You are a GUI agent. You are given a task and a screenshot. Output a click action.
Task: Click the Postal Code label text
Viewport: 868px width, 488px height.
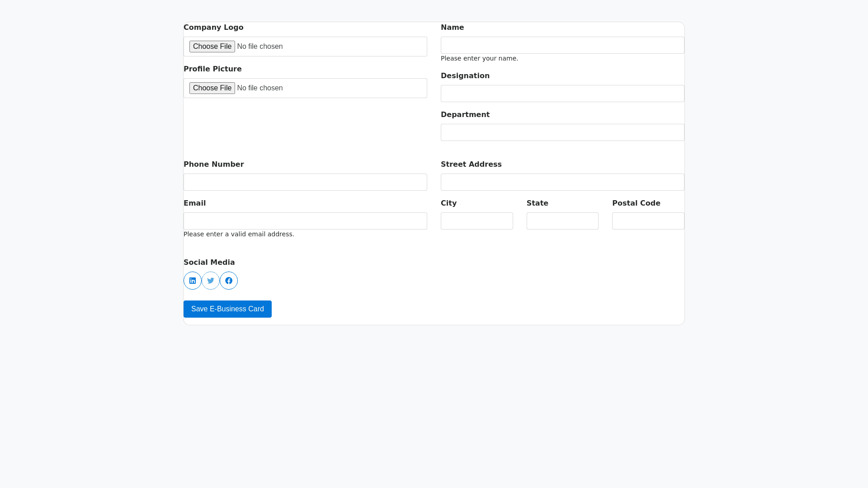(x=636, y=203)
